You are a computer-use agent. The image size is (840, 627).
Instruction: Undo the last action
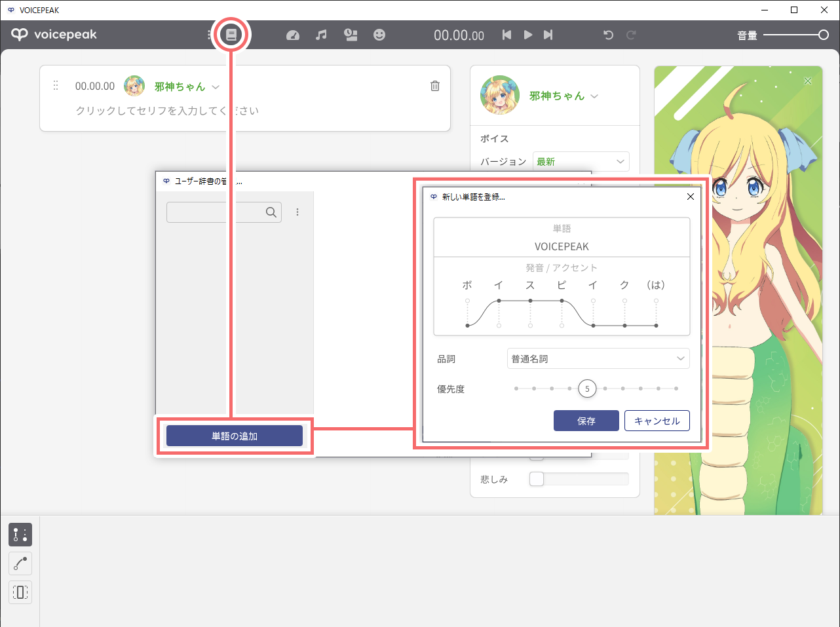(x=608, y=35)
